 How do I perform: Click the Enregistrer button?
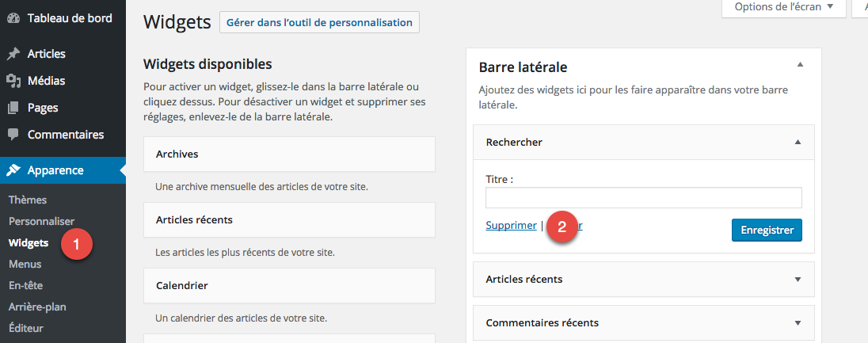767,230
